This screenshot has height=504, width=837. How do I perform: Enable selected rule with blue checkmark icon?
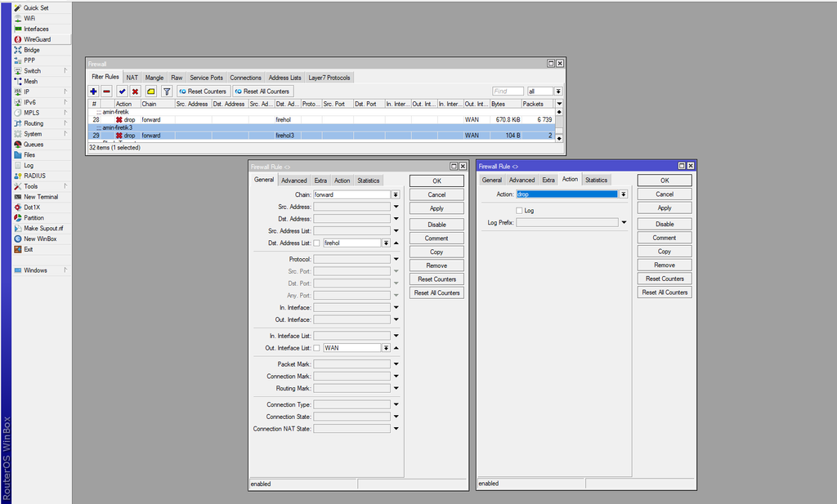click(123, 91)
